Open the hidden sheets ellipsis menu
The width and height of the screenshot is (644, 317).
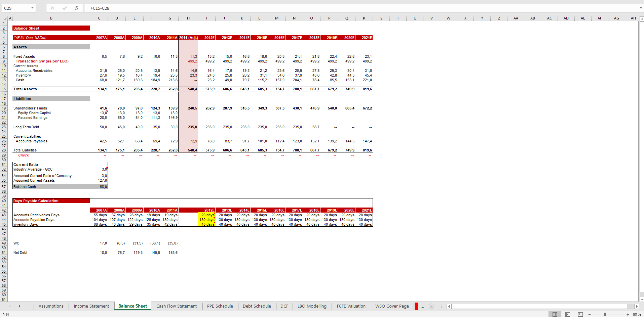click(x=422, y=306)
